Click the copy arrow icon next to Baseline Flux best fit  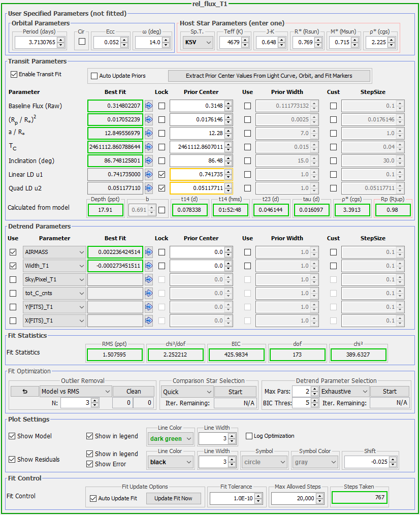[x=149, y=106]
